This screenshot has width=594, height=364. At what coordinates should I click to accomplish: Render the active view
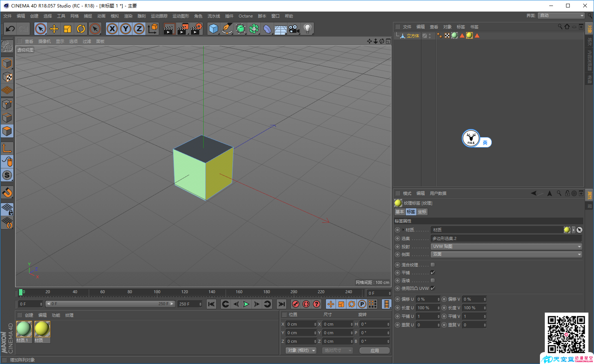tap(169, 29)
